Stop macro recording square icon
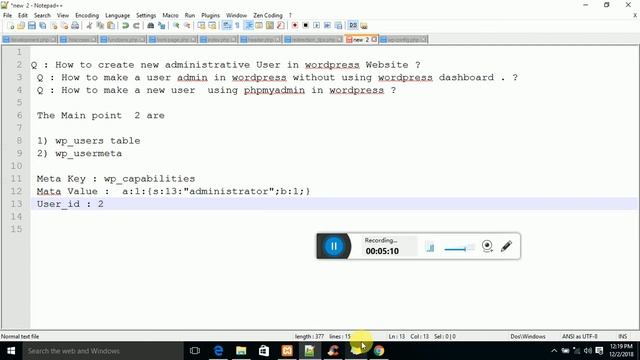The height and width of the screenshot is (360, 640). coord(305,26)
